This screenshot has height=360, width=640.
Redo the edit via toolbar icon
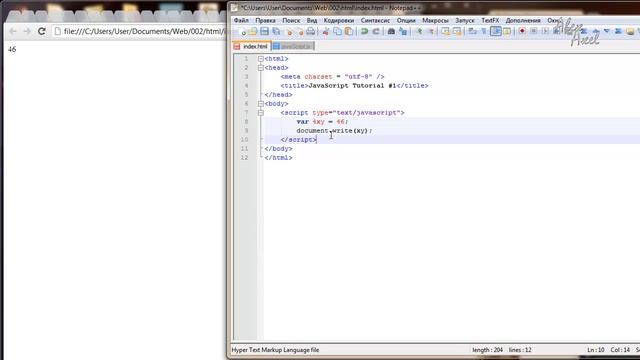click(376, 31)
